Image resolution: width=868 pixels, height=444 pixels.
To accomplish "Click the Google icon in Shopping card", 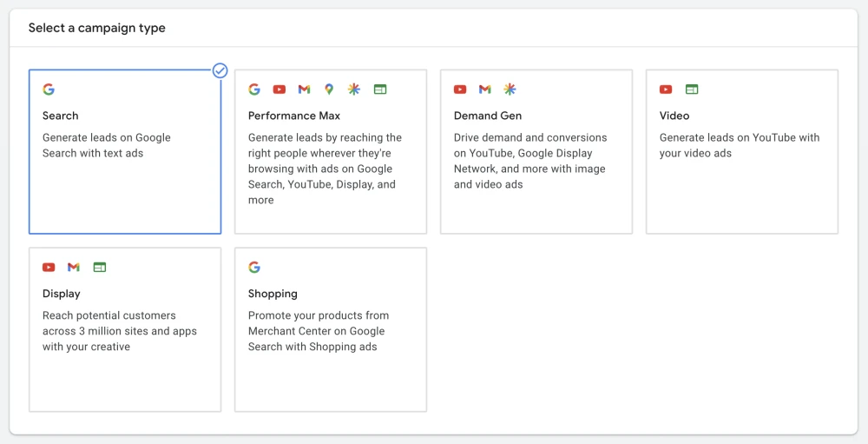I will (x=254, y=267).
